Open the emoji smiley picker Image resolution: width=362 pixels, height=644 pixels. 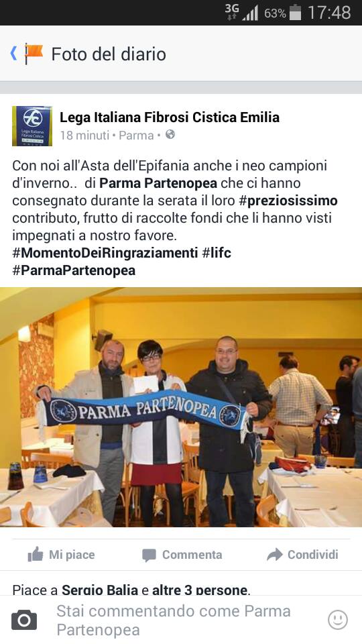tap(338, 620)
